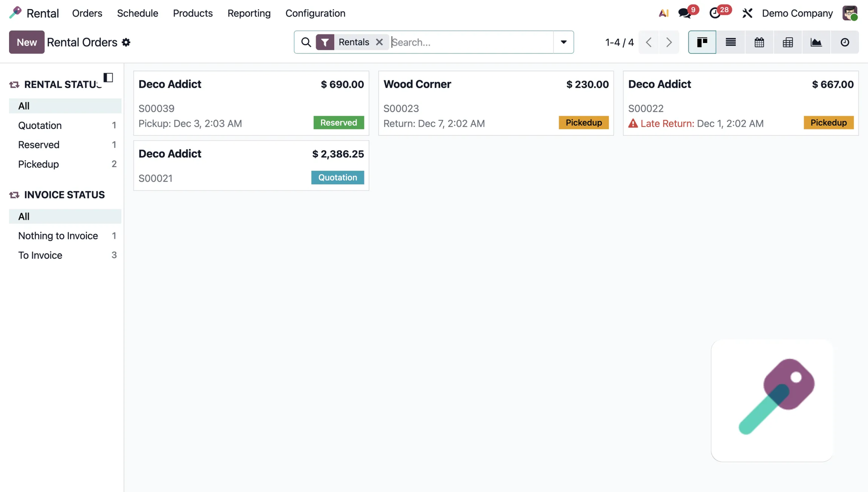This screenshot has height=492, width=868.
Task: Open the Rental app home icon
Action: (15, 13)
